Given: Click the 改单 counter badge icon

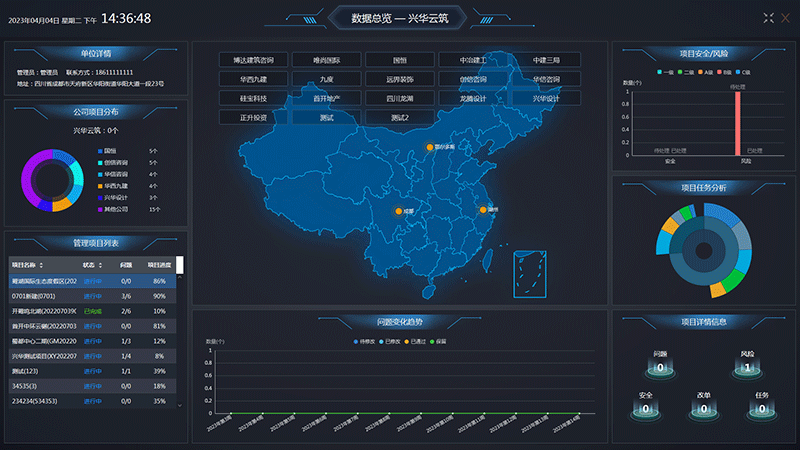Looking at the screenshot, I should click(x=704, y=410).
